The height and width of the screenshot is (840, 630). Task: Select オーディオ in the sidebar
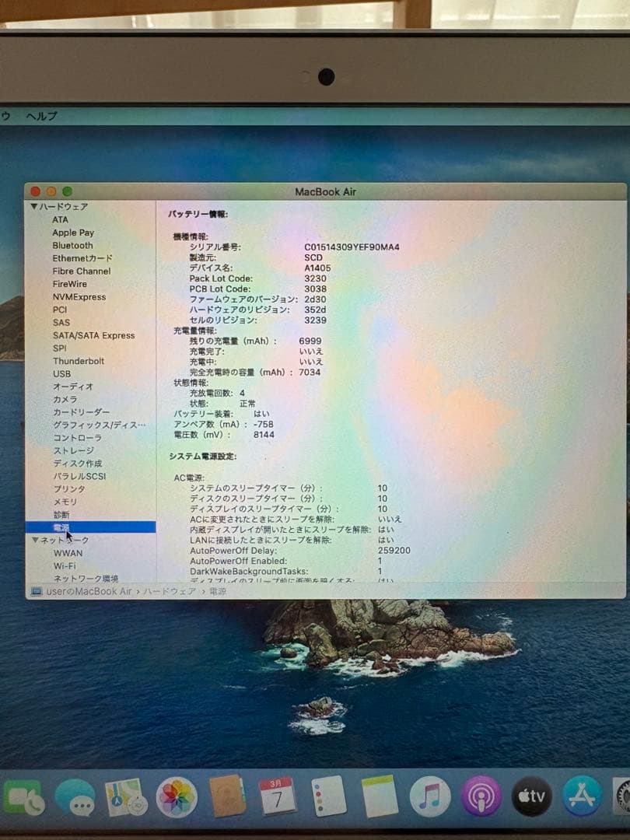[73, 387]
